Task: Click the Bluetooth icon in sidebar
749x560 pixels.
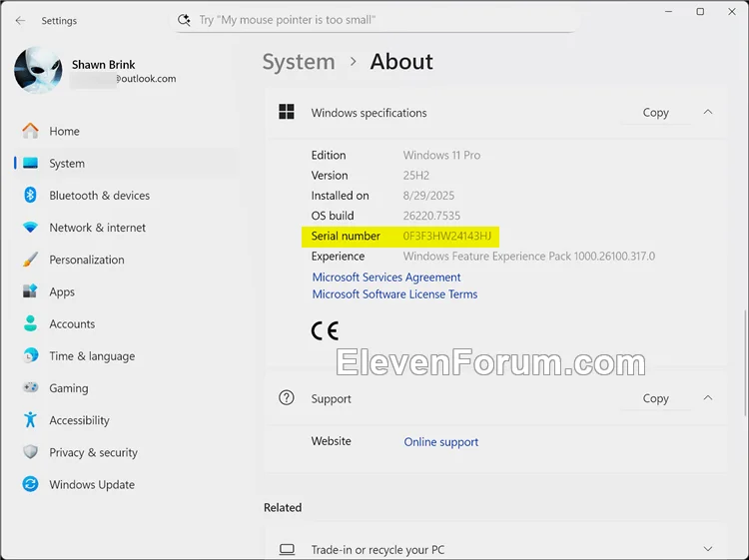Action: click(x=30, y=195)
